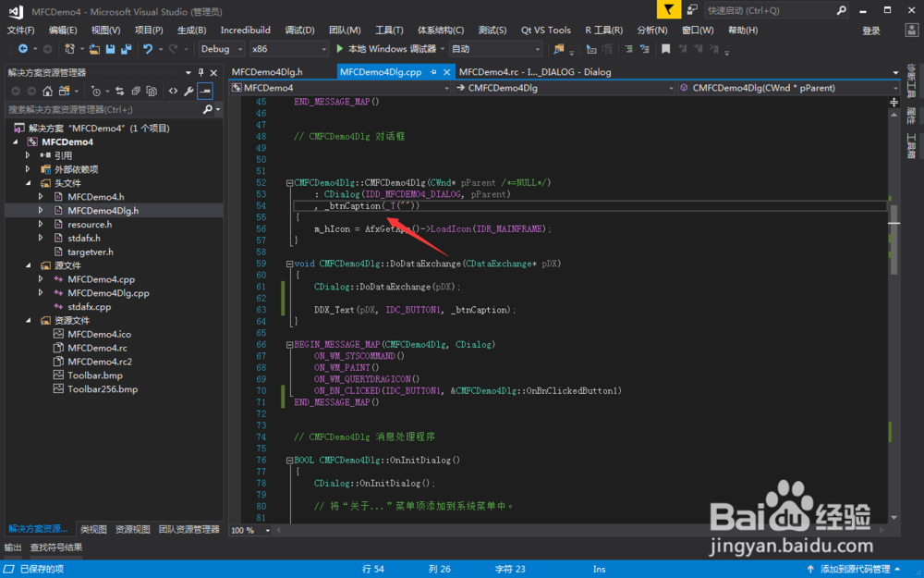Open Properties with the wrench icon
Viewport: 924px width, 578px height.
188,91
